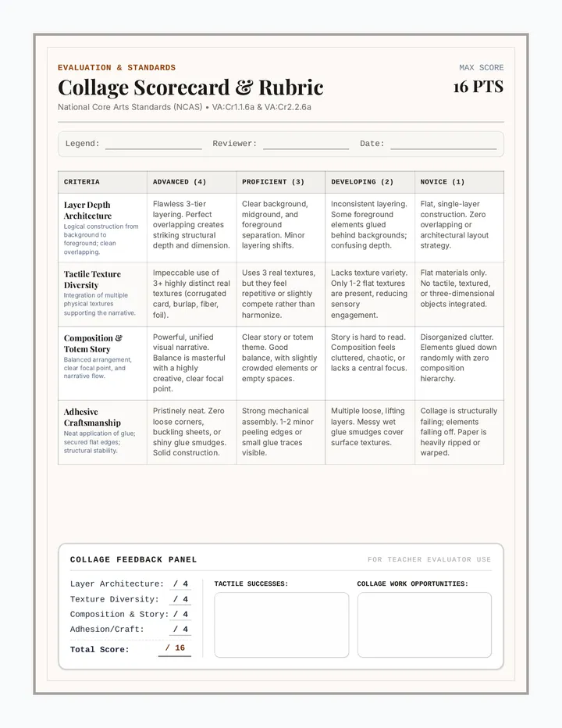Click the Tactile Texture Diversity criteria cell
This screenshot has height=728, width=562.
tap(102, 294)
